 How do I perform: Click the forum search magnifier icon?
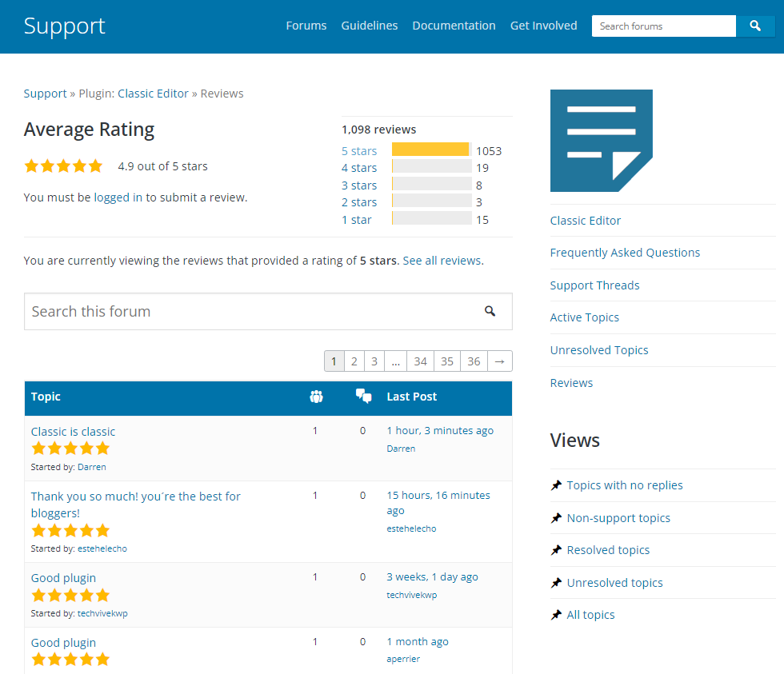coord(490,311)
